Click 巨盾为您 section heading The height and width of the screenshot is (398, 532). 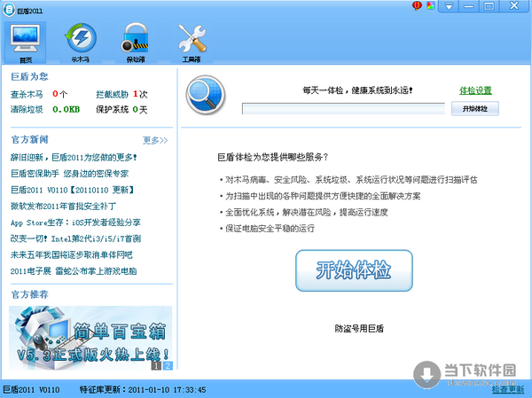click(x=30, y=76)
